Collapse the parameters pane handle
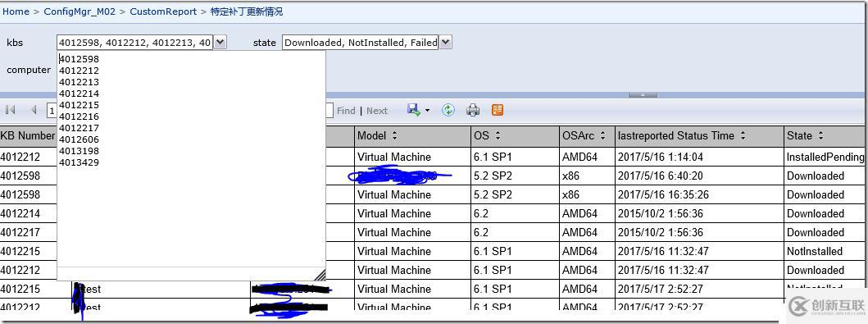 tap(643, 95)
